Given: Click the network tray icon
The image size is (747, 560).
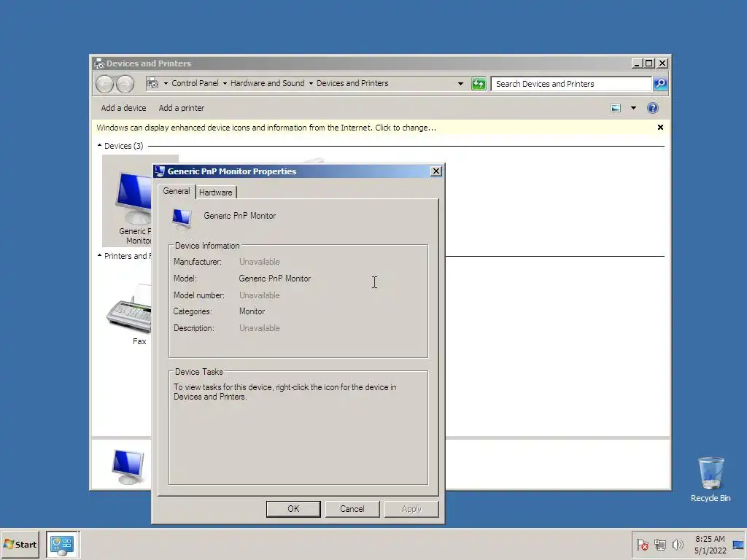Looking at the screenshot, I should pos(659,544).
